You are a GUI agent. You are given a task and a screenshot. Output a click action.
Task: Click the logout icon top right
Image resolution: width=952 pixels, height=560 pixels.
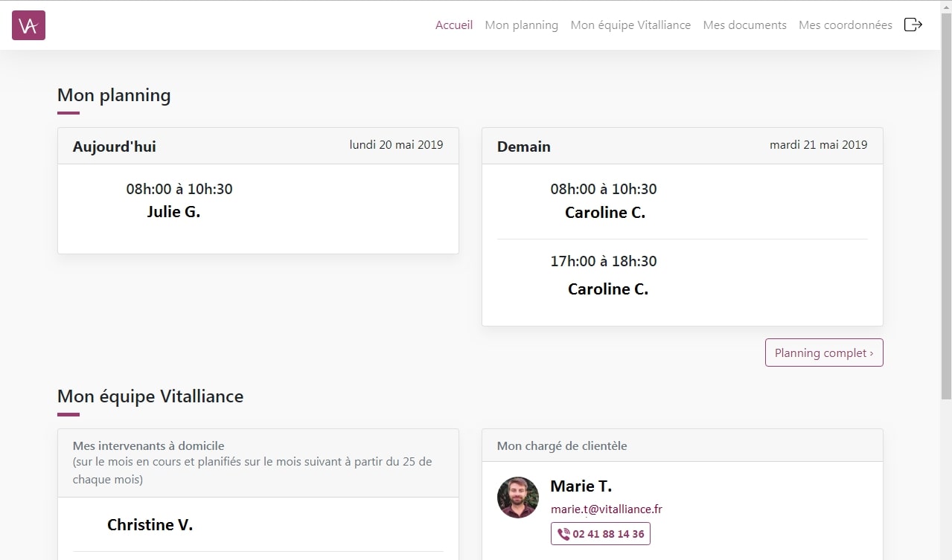pos(913,25)
